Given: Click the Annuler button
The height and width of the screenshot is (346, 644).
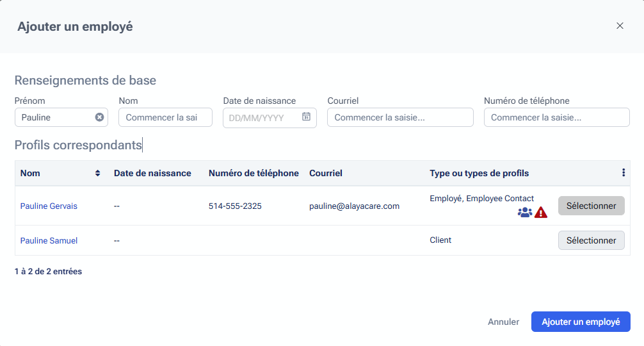Looking at the screenshot, I should coord(503,322).
